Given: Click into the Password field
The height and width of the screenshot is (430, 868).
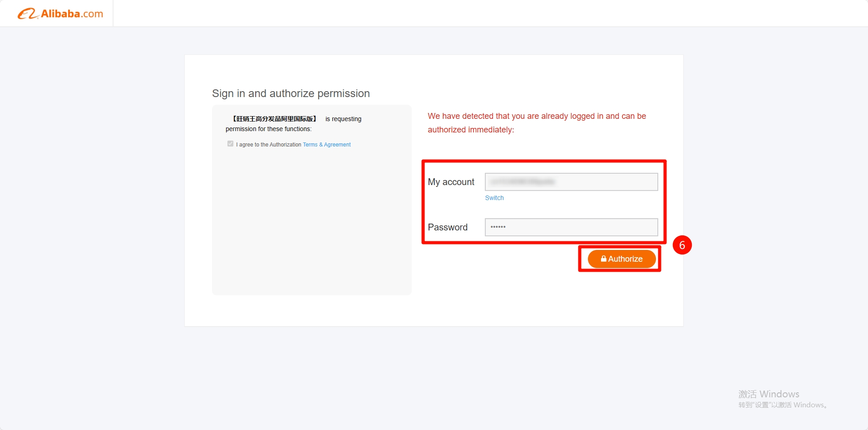Looking at the screenshot, I should coord(571,227).
